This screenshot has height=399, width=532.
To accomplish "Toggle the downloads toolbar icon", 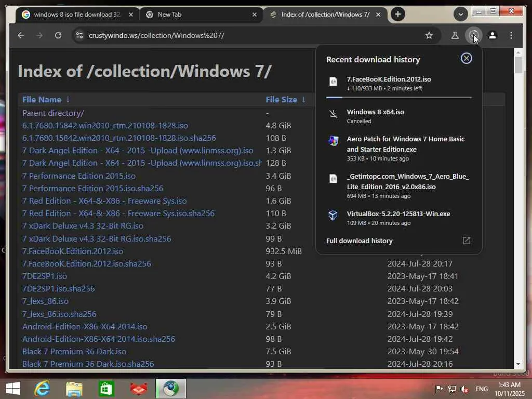I will [x=474, y=35].
